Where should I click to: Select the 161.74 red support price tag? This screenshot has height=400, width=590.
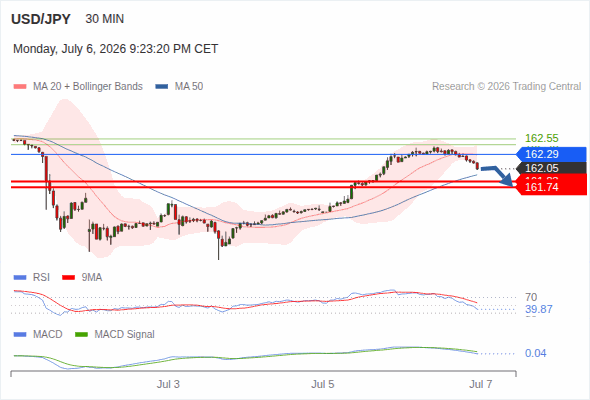[x=551, y=187]
